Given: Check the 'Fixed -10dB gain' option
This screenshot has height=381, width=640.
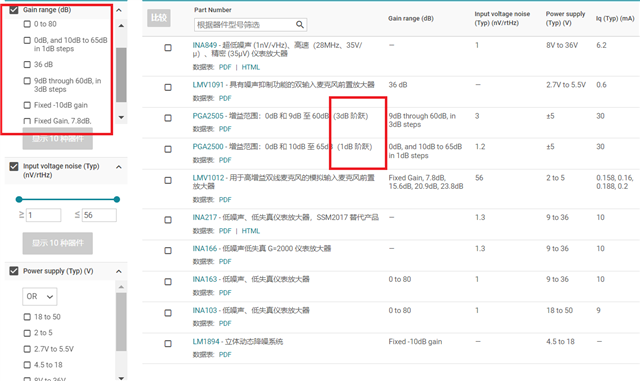Looking at the screenshot, I should point(27,105).
